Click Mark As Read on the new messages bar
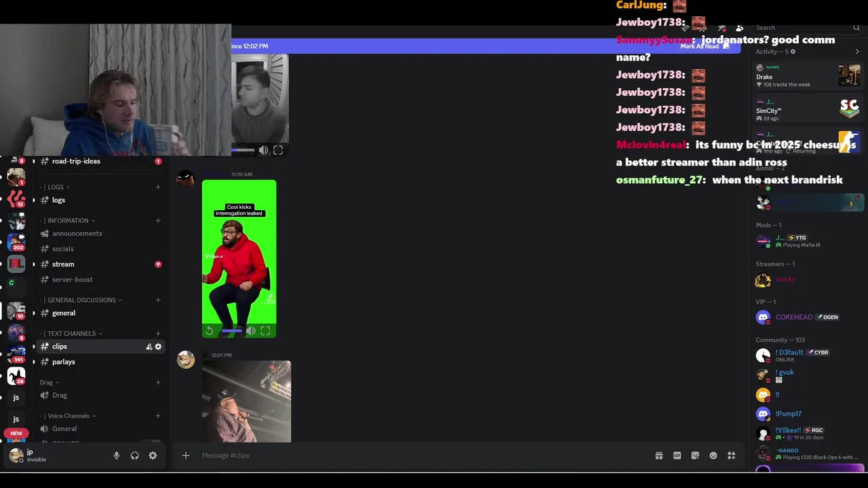 (x=704, y=46)
